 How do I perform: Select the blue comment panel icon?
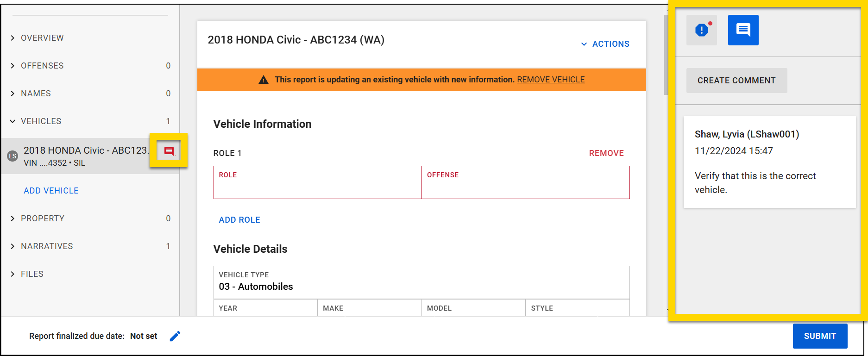tap(743, 30)
